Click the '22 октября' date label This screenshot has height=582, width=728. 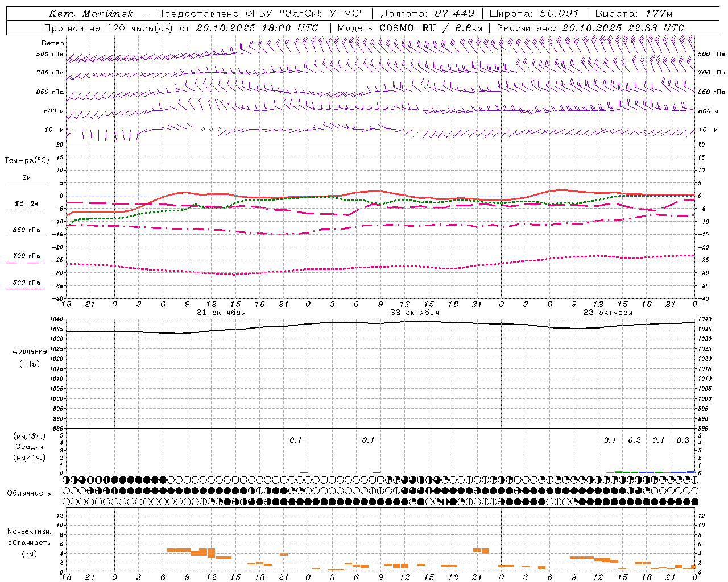coord(415,313)
